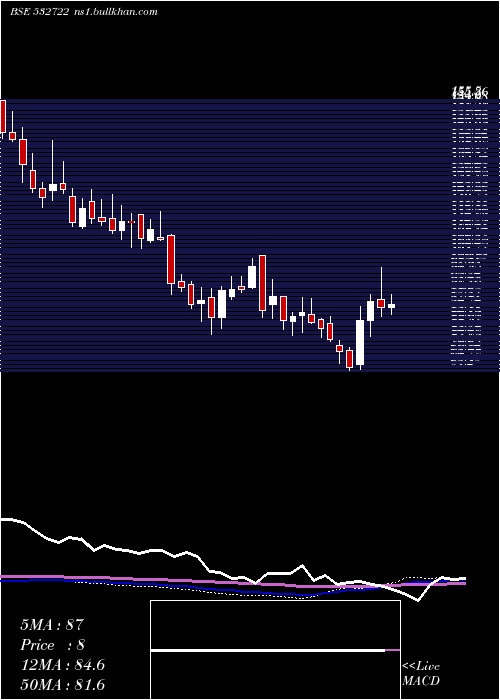Click the BSE 532722 ticker label

(x=39, y=12)
